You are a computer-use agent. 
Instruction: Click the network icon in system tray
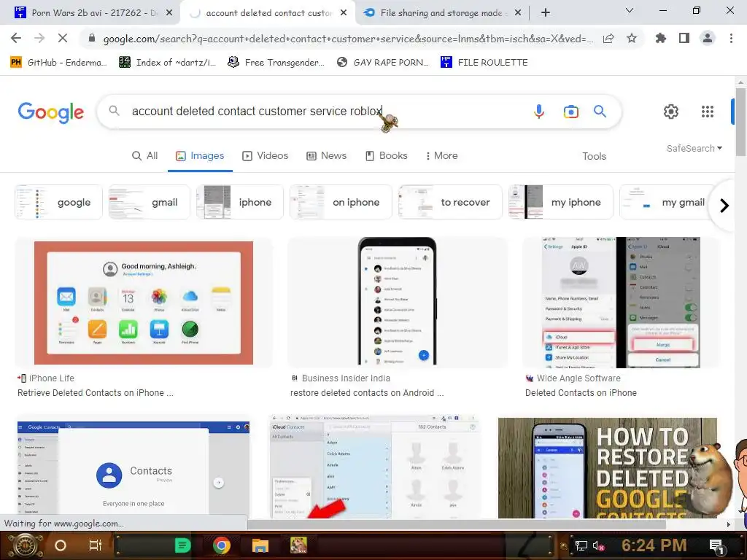pyautogui.click(x=581, y=545)
